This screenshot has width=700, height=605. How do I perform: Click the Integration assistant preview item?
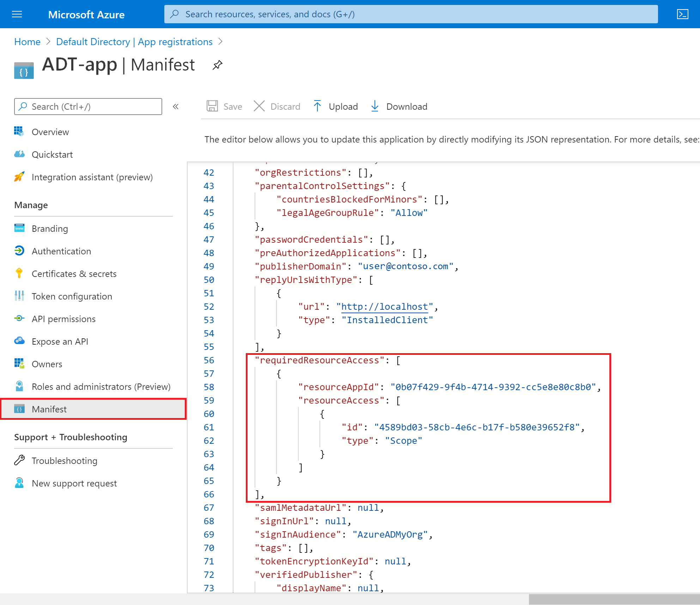[92, 176]
